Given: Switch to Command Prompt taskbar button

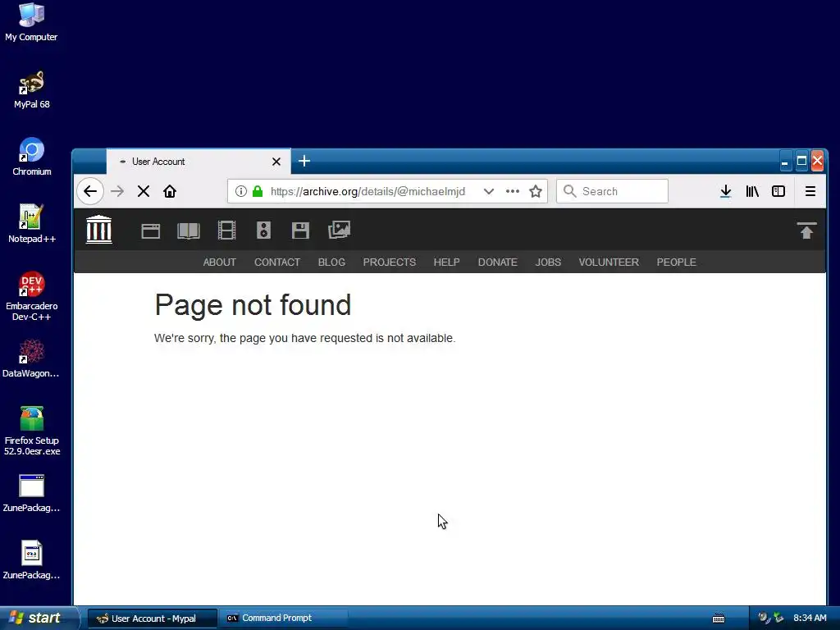Looking at the screenshot, I should (x=283, y=619).
